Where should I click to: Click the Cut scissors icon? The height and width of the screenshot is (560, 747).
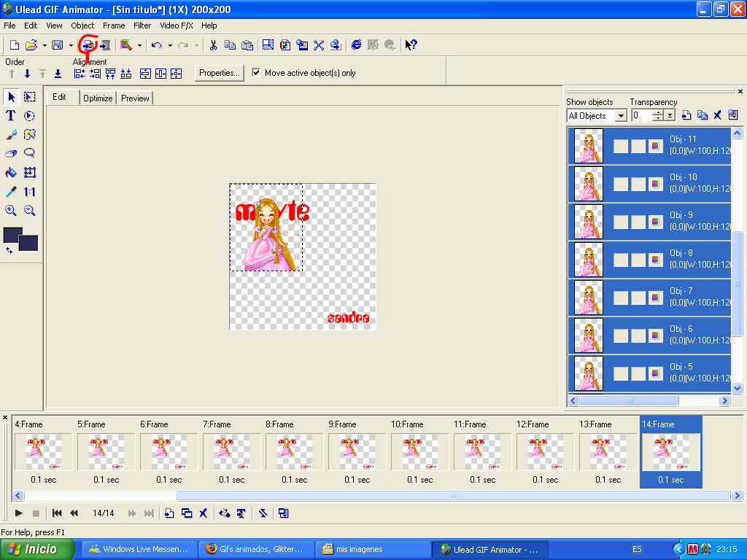(213, 45)
